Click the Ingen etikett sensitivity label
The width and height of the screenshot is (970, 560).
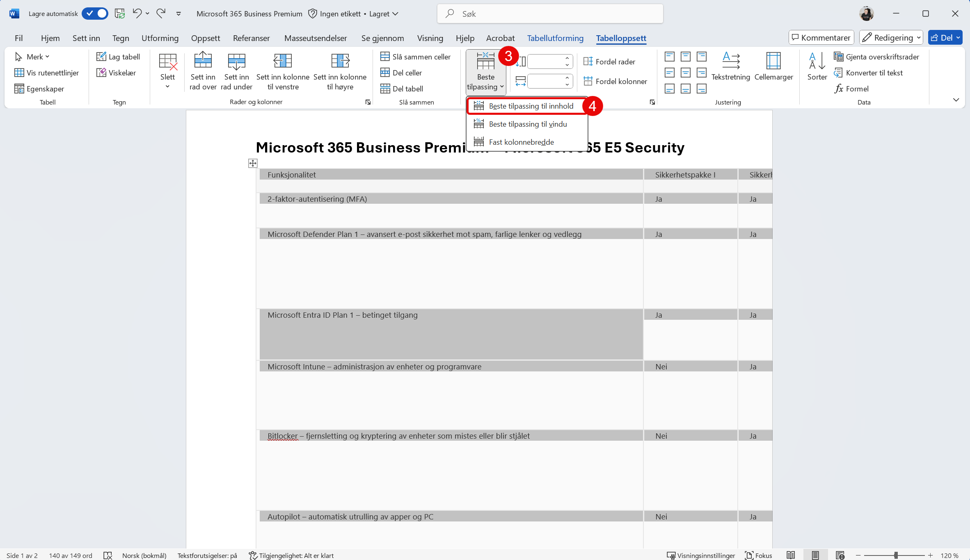pos(334,14)
